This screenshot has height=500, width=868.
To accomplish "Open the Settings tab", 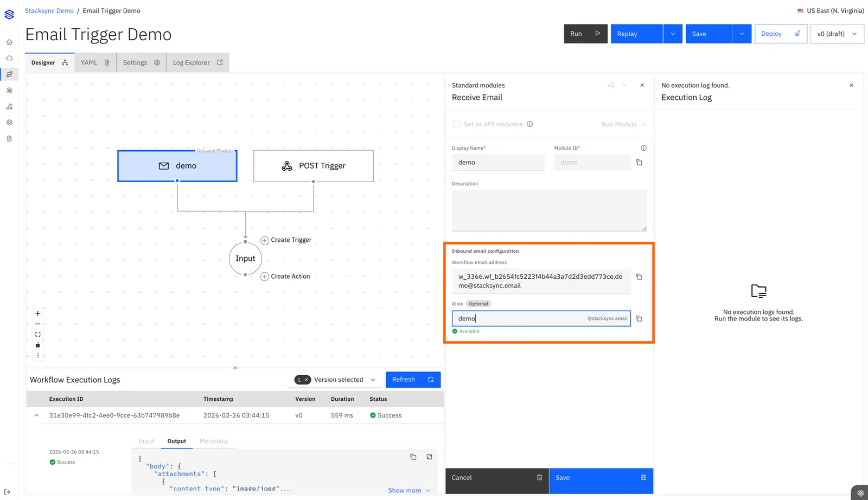I will click(x=141, y=62).
